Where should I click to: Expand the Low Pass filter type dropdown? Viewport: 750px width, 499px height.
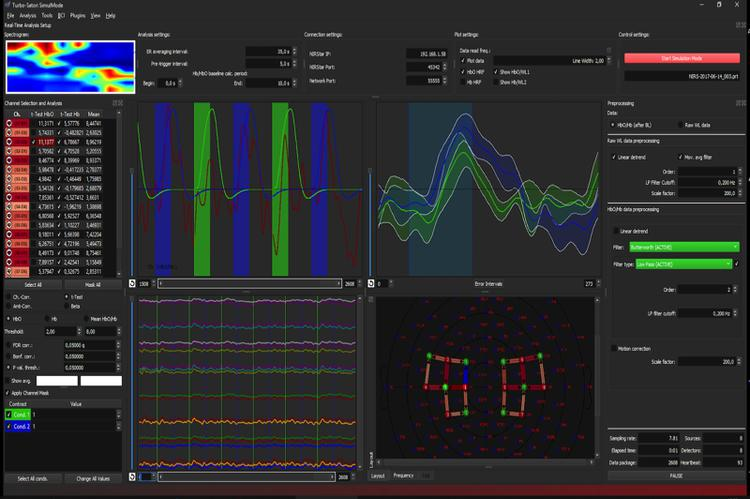point(690,264)
